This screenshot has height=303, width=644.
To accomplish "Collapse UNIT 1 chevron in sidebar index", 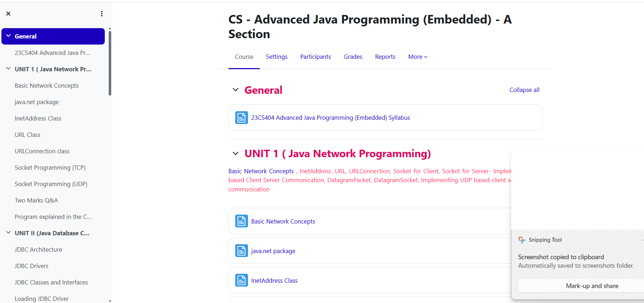I will coord(9,69).
